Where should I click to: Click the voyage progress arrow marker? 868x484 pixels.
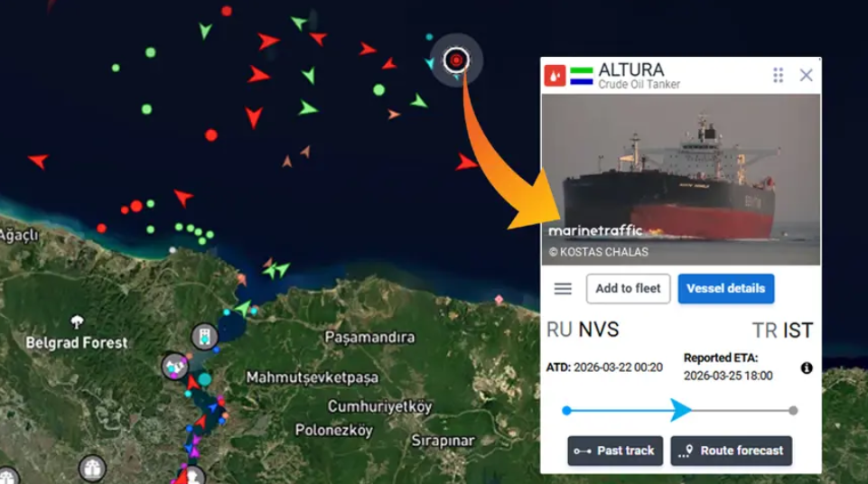point(681,411)
